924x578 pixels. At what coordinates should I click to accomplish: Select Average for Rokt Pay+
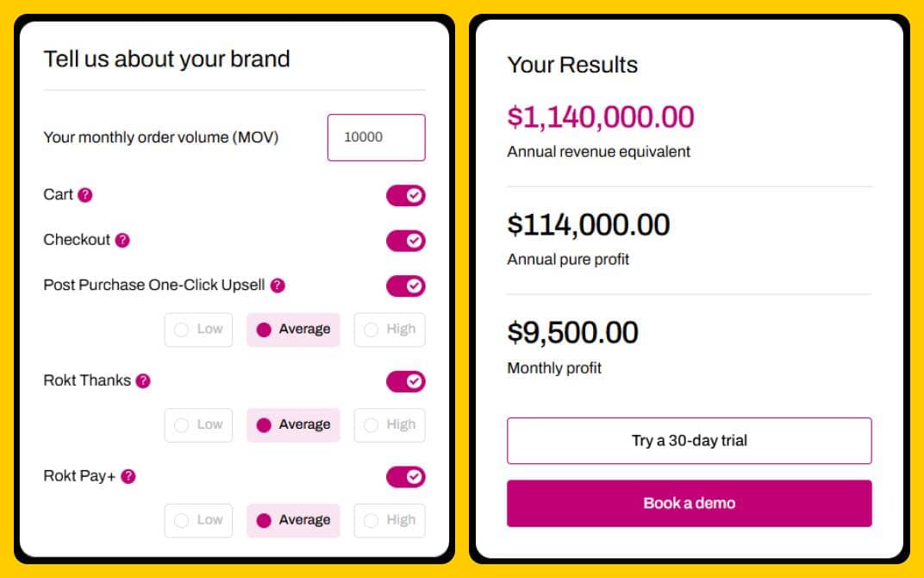(293, 520)
